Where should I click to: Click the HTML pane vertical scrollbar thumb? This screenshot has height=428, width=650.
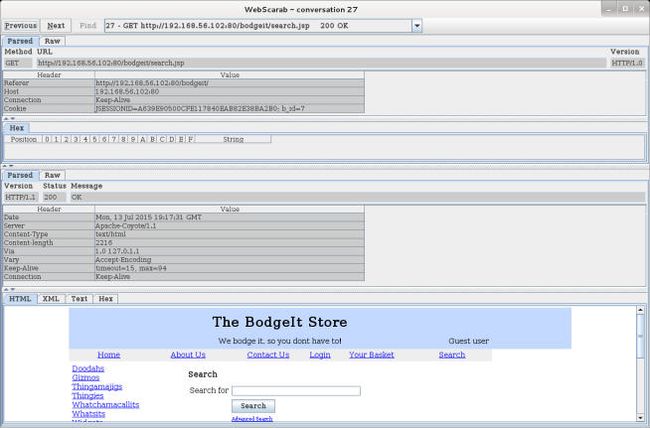(x=640, y=336)
